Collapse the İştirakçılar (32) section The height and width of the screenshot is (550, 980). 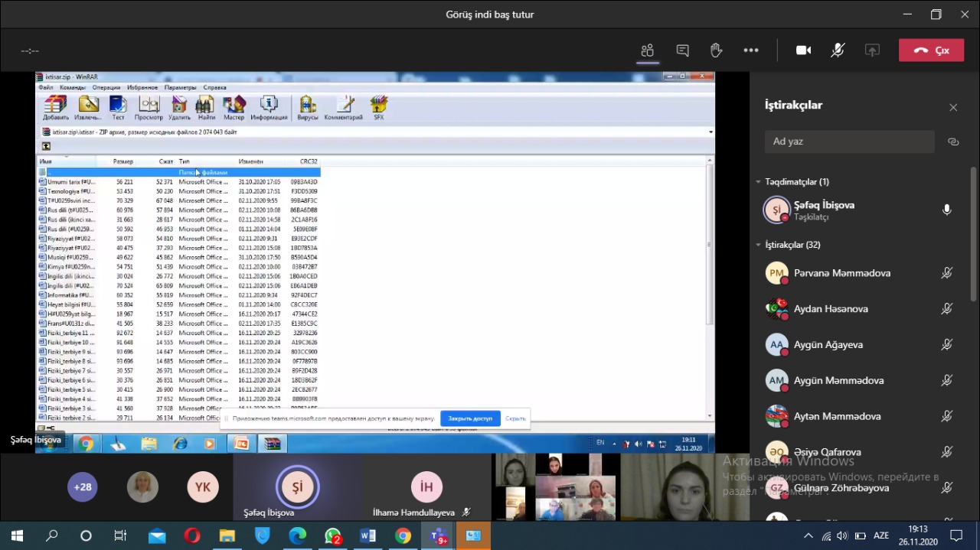(758, 245)
